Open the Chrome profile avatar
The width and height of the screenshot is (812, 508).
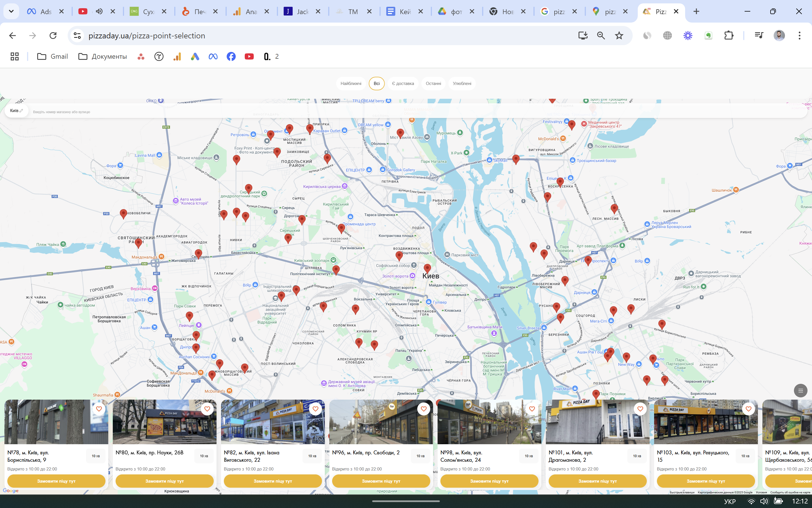(x=779, y=36)
